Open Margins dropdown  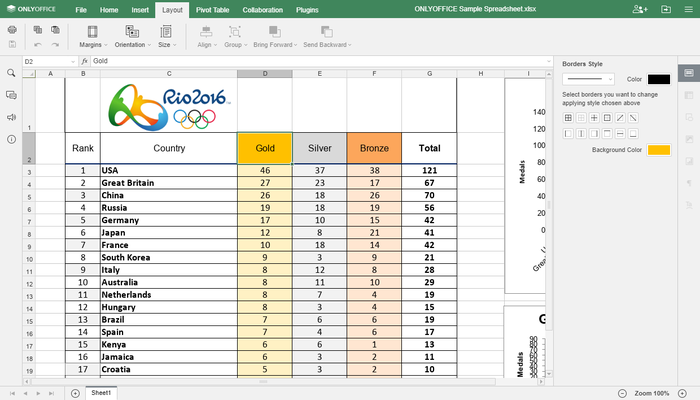93,37
